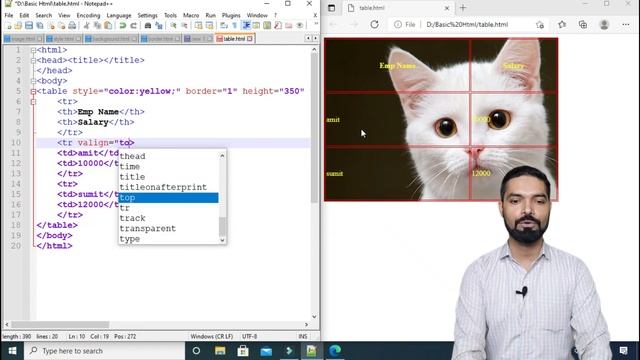Click the Save All icon
The width and height of the screenshot is (640, 360).
point(40,26)
